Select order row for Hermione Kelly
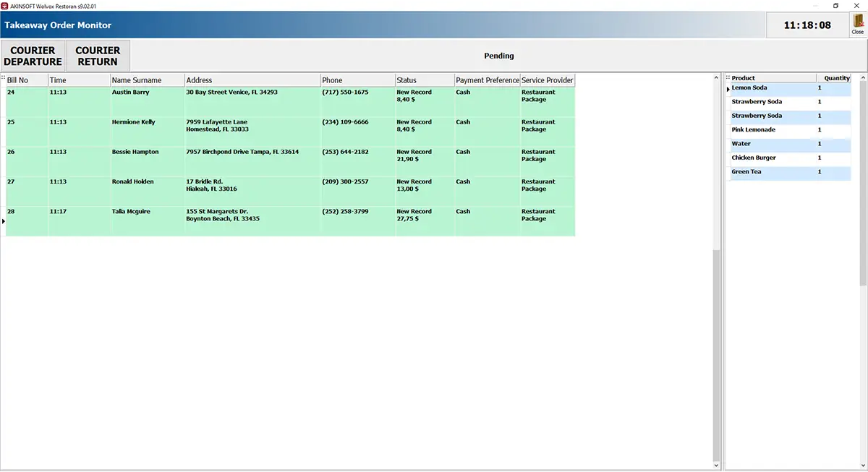Viewport: 868px width, 472px height. pos(290,132)
